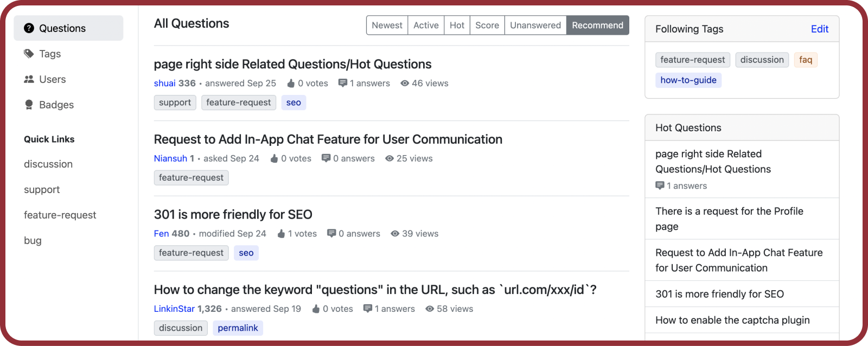Viewport: 868px width, 346px height.
Task: Click the Tags icon in sidebar
Action: coord(29,54)
